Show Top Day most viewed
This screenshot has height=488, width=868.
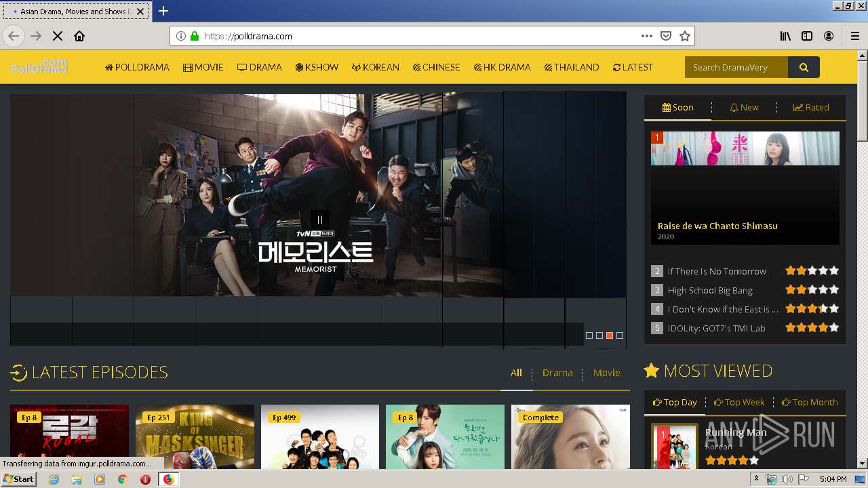[x=675, y=402]
